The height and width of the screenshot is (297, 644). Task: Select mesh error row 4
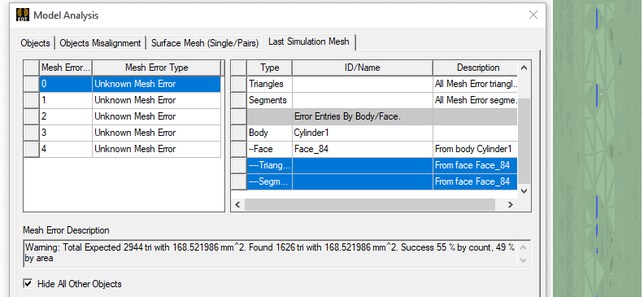point(122,149)
